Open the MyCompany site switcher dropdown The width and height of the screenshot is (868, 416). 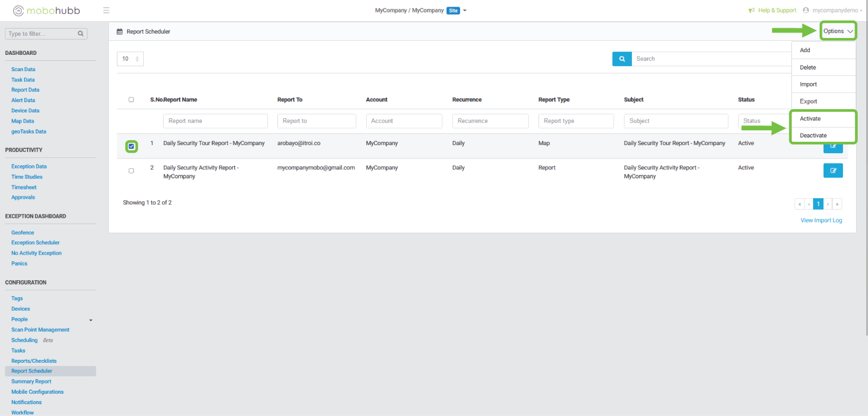click(465, 10)
